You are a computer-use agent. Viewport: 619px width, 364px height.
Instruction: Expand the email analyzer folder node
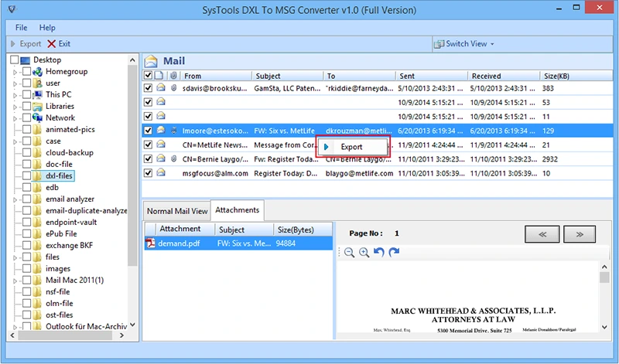[x=15, y=199]
